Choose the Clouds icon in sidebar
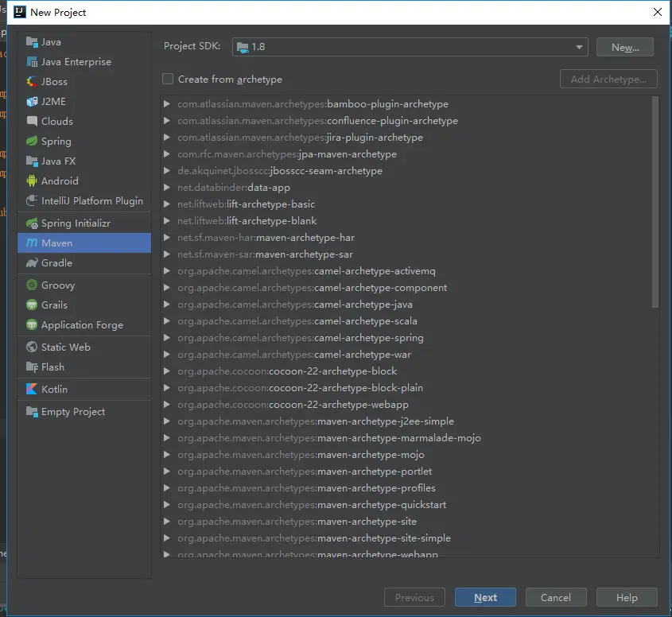 pyautogui.click(x=32, y=122)
